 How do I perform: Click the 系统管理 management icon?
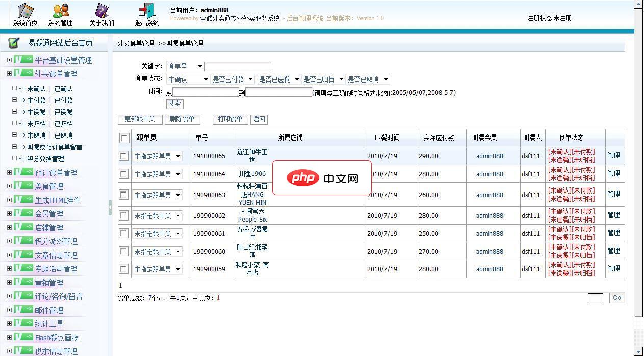point(60,11)
